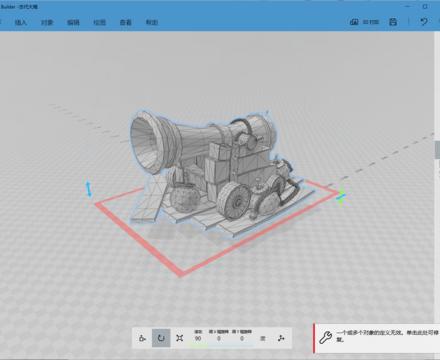Click the settle object icon at toolbar end
This screenshot has height=360, width=440.
(x=281, y=338)
